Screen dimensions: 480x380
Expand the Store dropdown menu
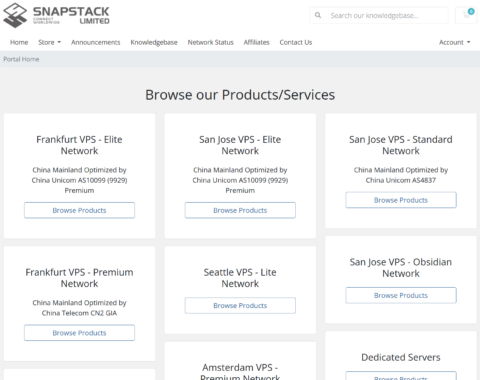click(x=49, y=42)
